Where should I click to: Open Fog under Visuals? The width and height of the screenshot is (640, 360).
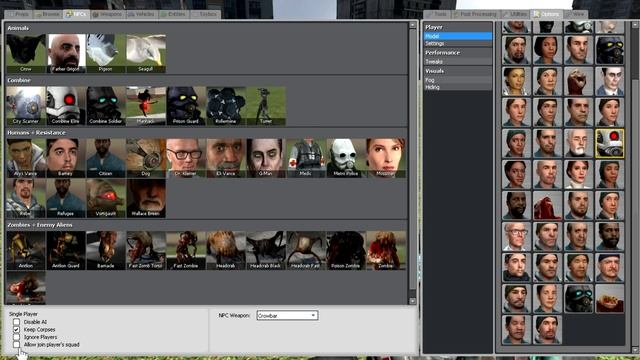tap(458, 80)
